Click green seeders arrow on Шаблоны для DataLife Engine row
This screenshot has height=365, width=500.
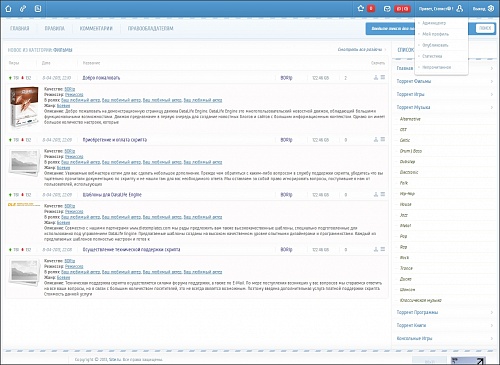click(x=10, y=195)
